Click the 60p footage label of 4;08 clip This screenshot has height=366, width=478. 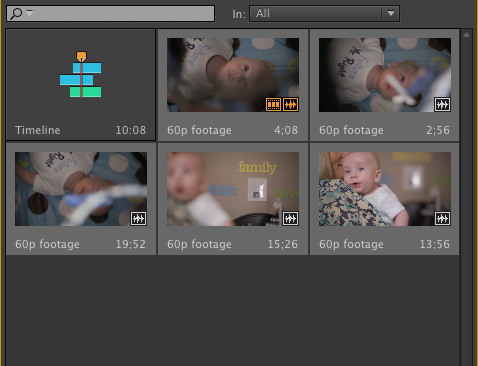click(x=199, y=130)
